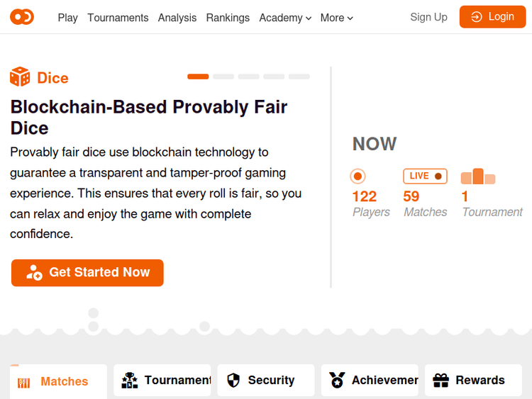The width and height of the screenshot is (532, 399).
Task: Open the Play menu item
Action: 68,18
